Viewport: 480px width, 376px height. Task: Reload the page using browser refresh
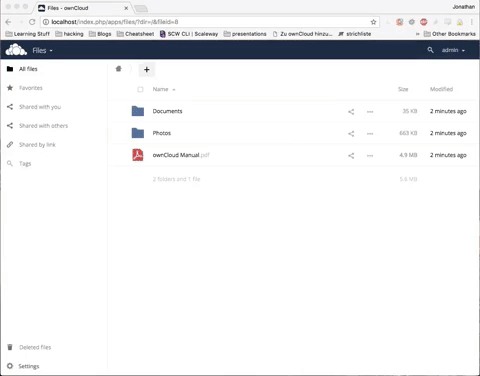coord(32,22)
